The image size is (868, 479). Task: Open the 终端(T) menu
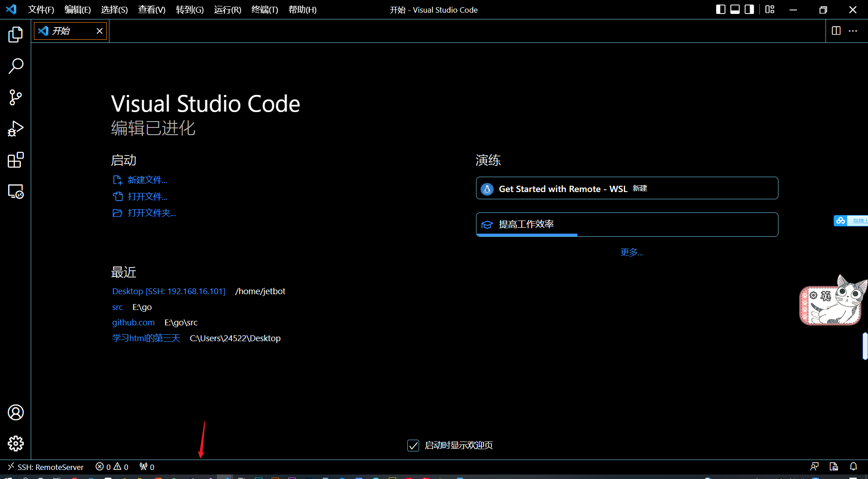click(x=265, y=9)
